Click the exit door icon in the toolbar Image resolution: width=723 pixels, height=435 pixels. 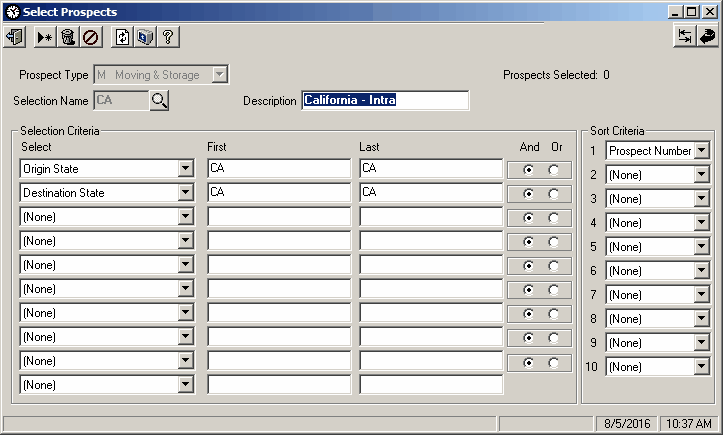[15, 37]
